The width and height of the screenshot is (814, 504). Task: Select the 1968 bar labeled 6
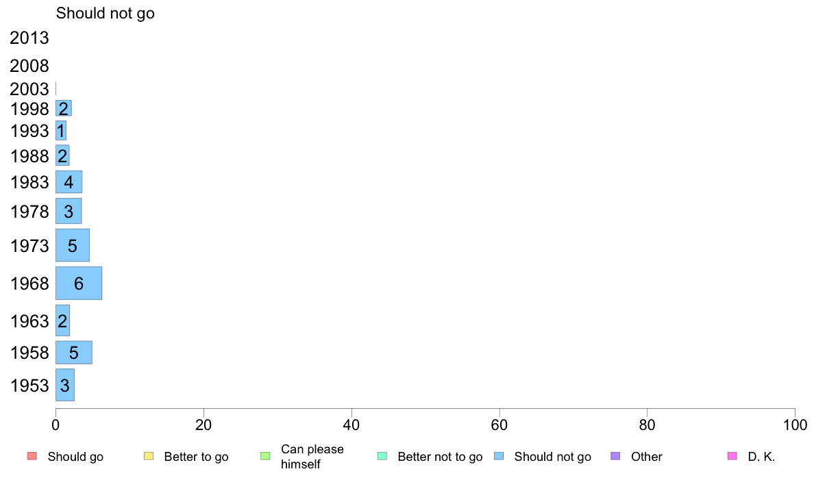point(79,283)
